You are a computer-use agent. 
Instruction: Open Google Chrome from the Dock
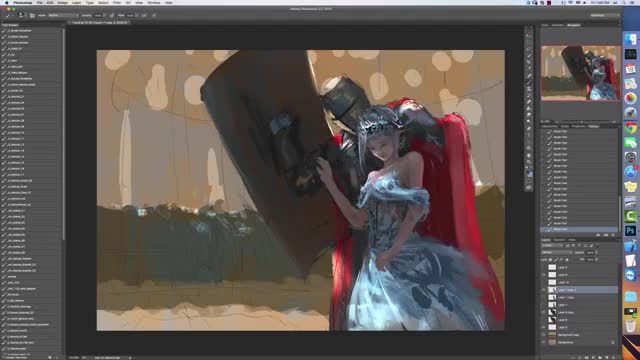630,128
